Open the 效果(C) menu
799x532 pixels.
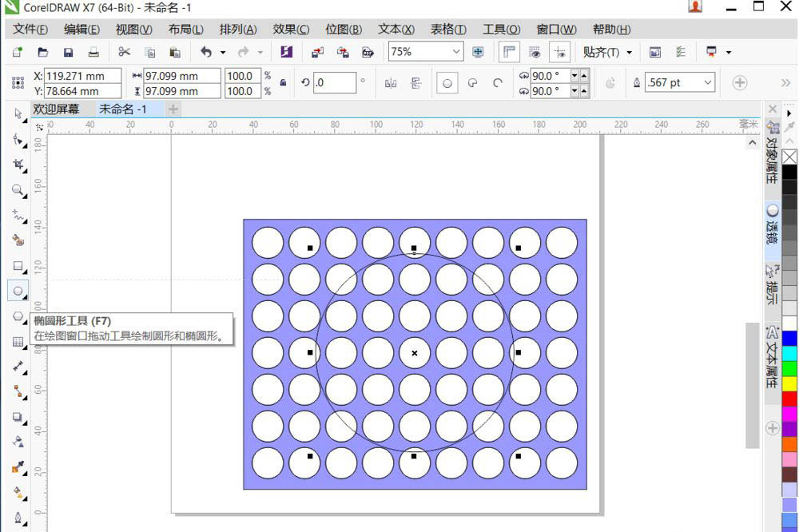(291, 29)
